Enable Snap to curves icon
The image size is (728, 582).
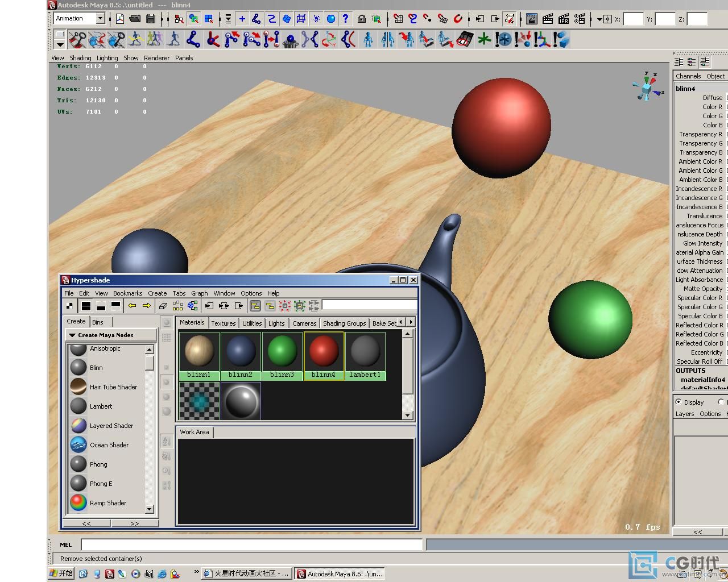[x=413, y=19]
